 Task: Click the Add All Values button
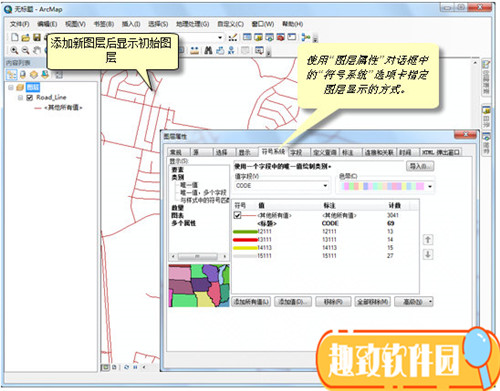pyautogui.click(x=251, y=302)
